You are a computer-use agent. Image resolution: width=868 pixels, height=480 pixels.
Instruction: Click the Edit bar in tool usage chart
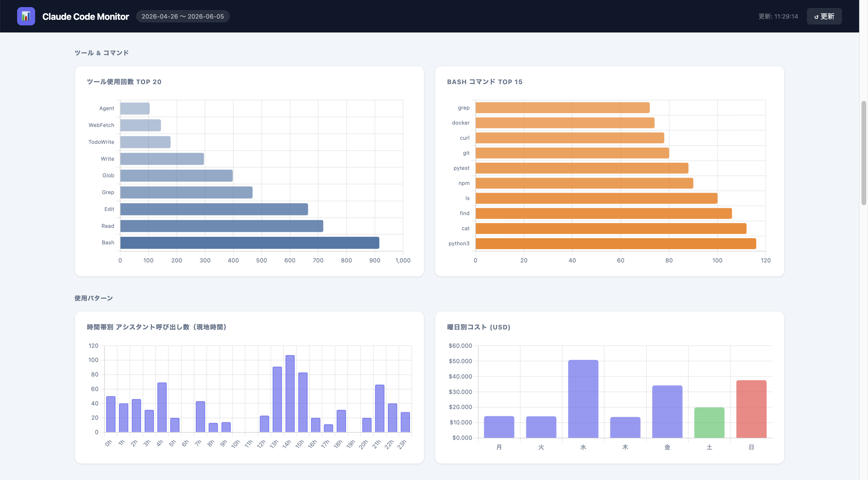[214, 209]
